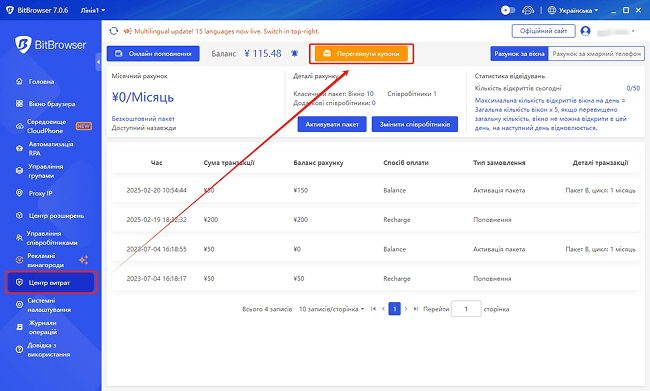Click the Сума транзакції column header
This screenshot has height=391, width=650.
point(229,163)
